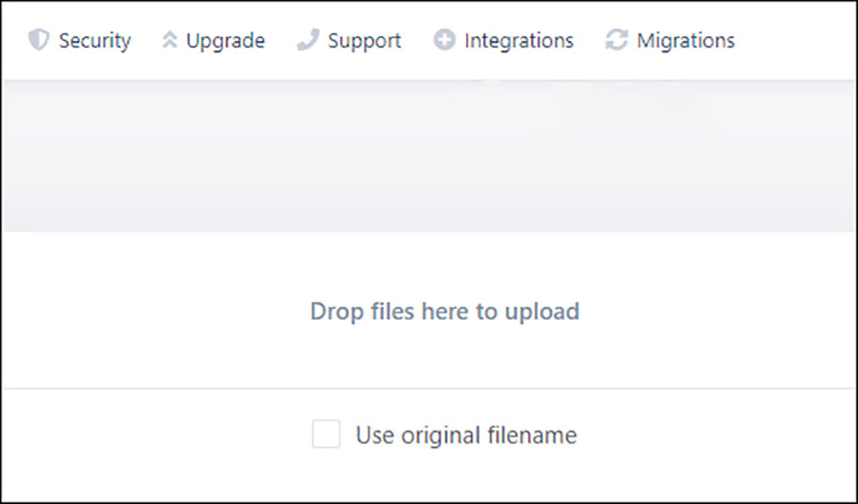Click the Upgrade double-chevron icon
This screenshot has height=504, width=858.
[170, 41]
